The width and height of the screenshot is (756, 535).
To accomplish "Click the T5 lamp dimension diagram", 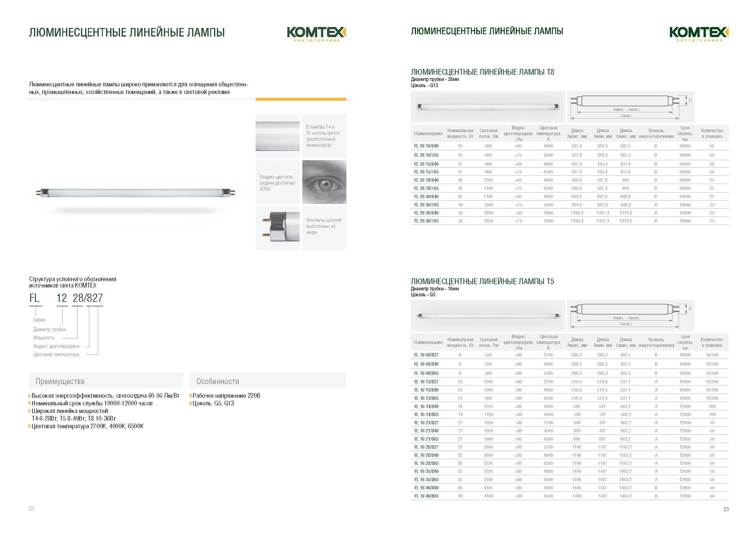I will click(630, 315).
